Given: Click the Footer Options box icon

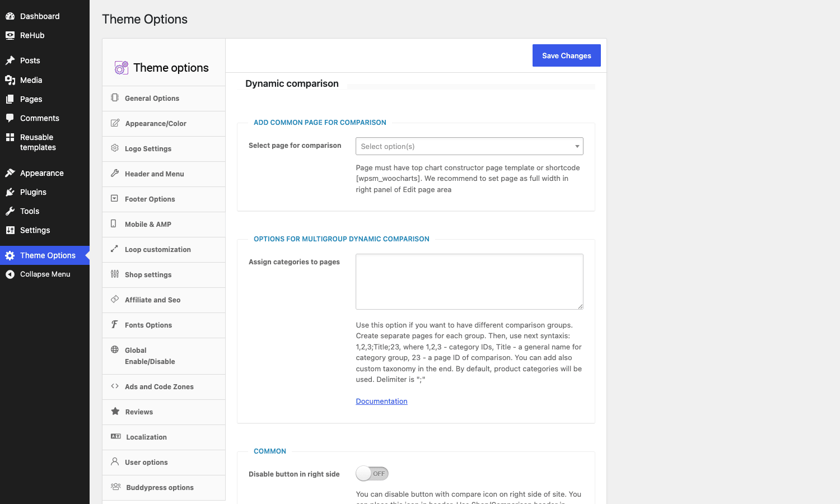Looking at the screenshot, I should [114, 198].
